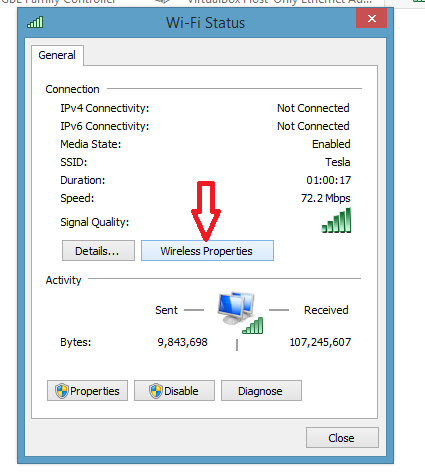Click the Duration value 01:00:17
This screenshot has width=425, height=475.
pyautogui.click(x=329, y=180)
